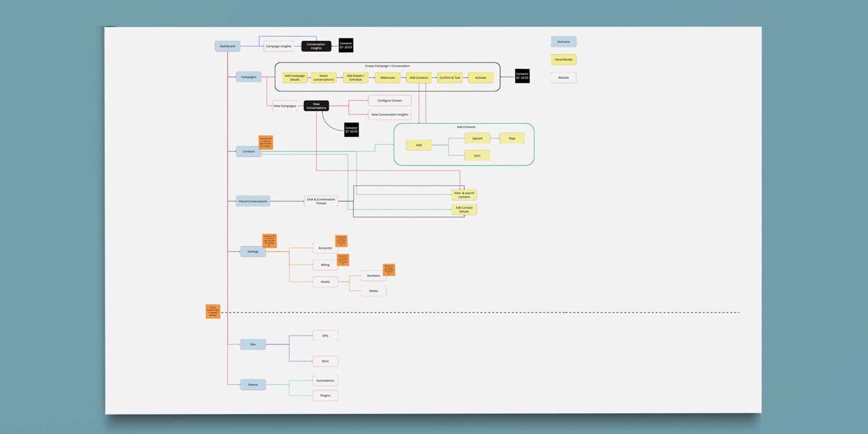Click the Add Campaign Details step
This screenshot has width=868, height=434.
(295, 77)
